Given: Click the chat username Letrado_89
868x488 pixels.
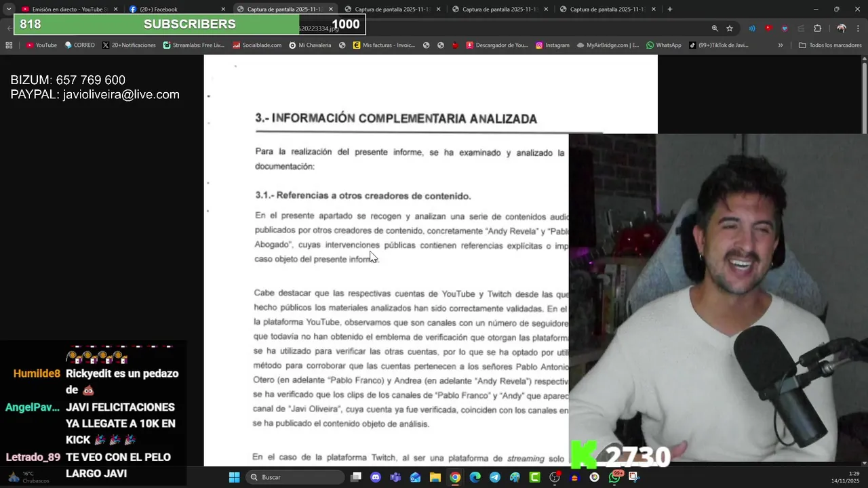Looking at the screenshot, I should tap(33, 457).
